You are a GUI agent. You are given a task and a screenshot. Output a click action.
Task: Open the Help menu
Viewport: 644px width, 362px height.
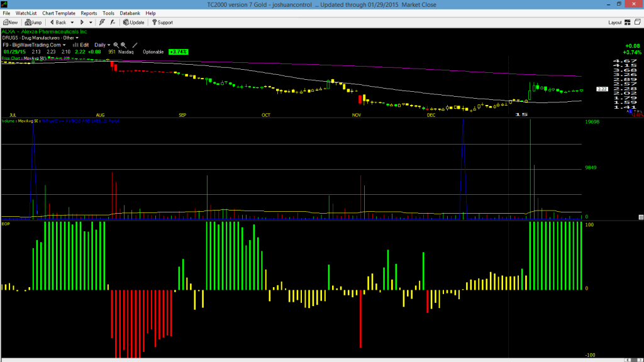151,13
